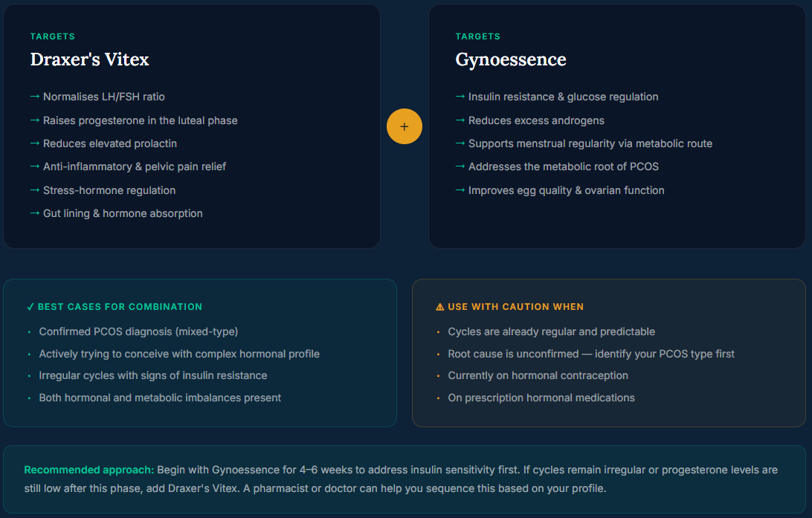The height and width of the screenshot is (518, 812).
Task: Click the green arrow next to Reduces elevated prolactin
Action: 33,143
